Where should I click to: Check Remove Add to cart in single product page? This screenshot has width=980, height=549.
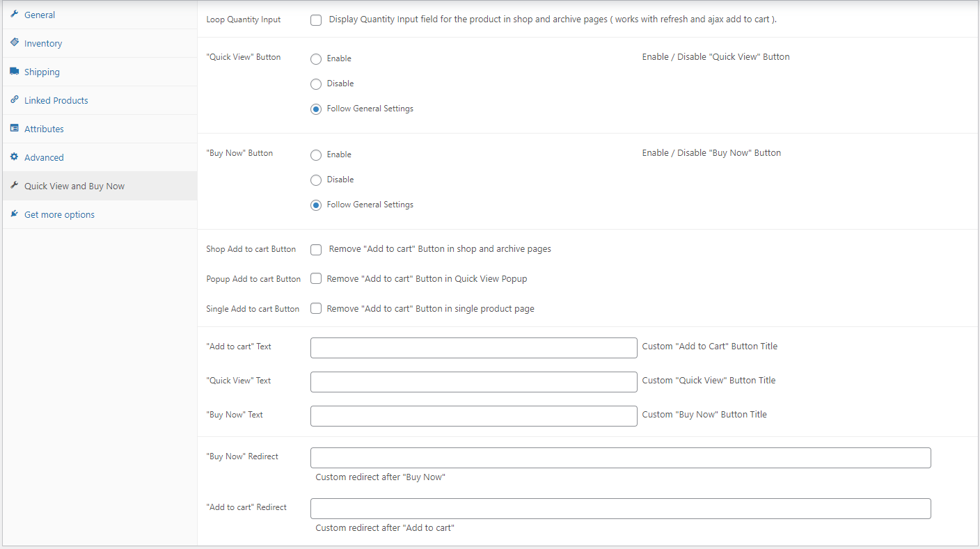(316, 308)
